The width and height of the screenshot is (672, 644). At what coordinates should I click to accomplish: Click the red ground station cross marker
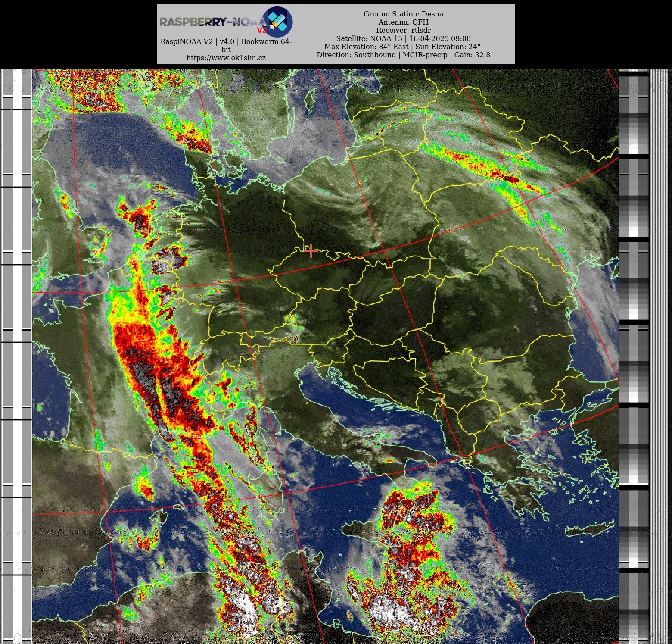click(311, 251)
